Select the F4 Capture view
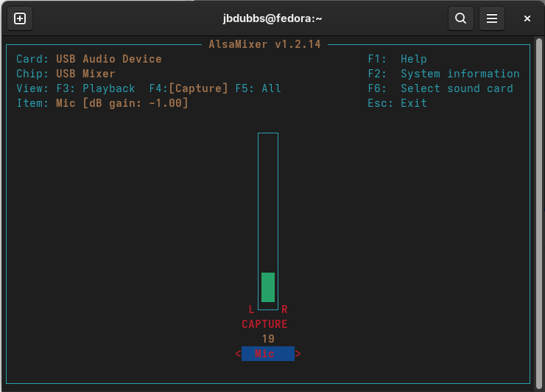The image size is (545, 392). 189,88
